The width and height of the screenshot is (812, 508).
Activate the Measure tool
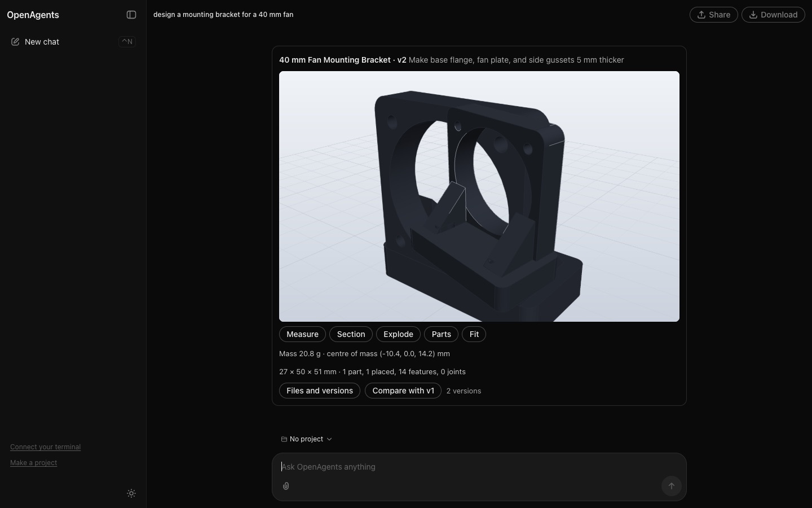pyautogui.click(x=302, y=334)
